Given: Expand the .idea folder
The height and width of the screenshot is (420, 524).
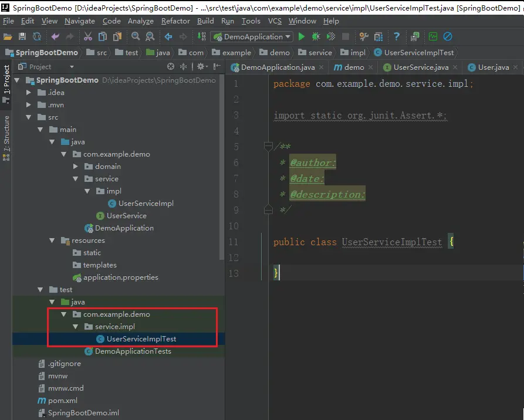Looking at the screenshot, I should pyautogui.click(x=28, y=93).
